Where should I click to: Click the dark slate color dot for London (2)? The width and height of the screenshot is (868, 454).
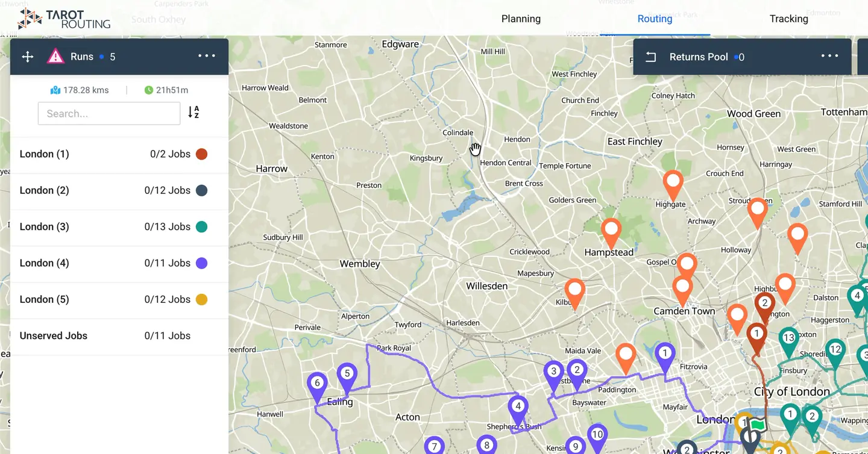(202, 190)
